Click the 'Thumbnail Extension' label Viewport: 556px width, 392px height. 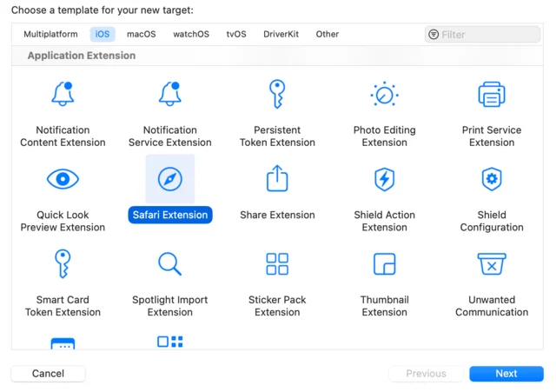tap(384, 306)
